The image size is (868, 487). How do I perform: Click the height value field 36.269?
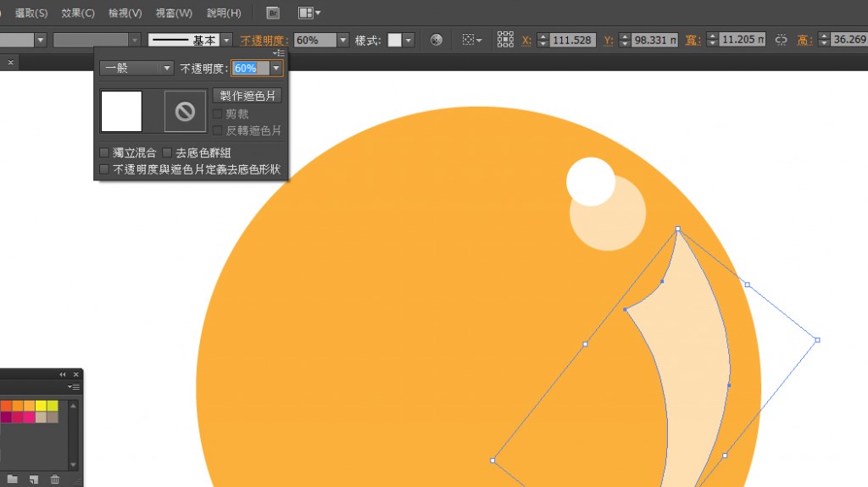tap(849, 40)
